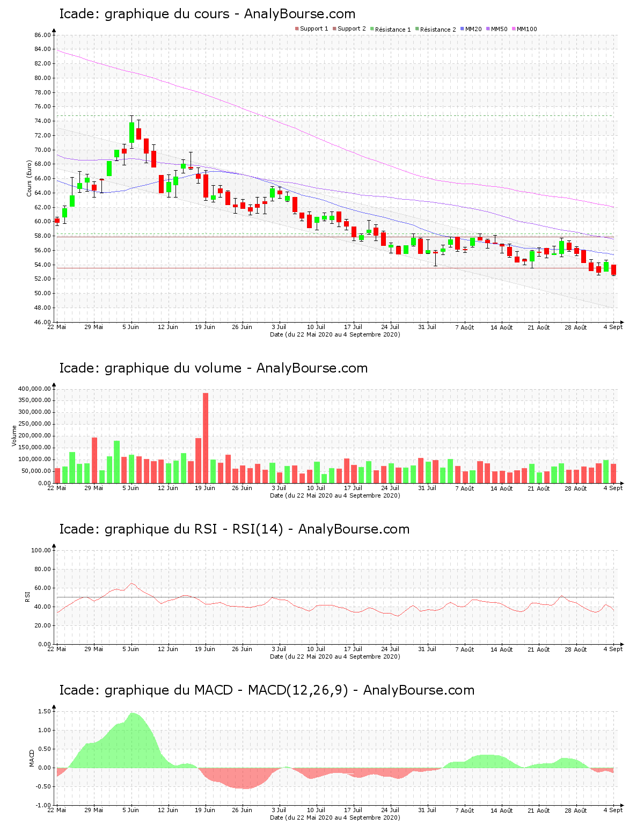Click the 1.50 MACD axis value
Image resolution: width=644 pixels, height=832 pixels.
45,711
